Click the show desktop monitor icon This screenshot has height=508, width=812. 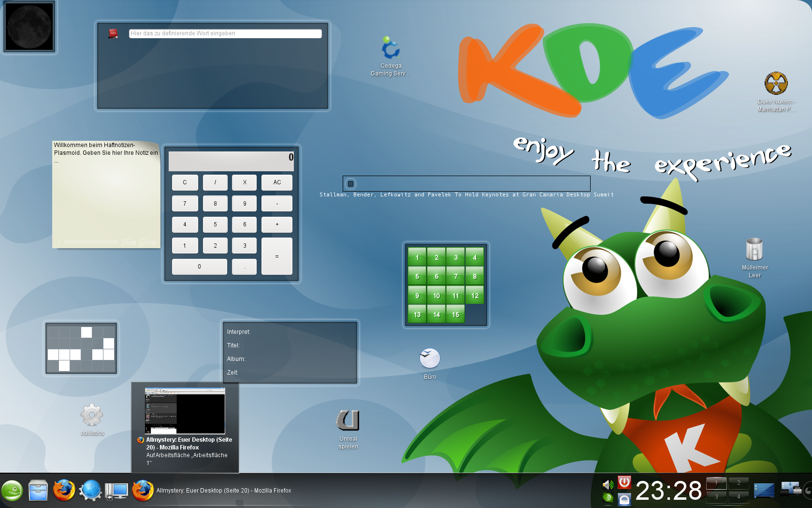pyautogui.click(x=116, y=491)
